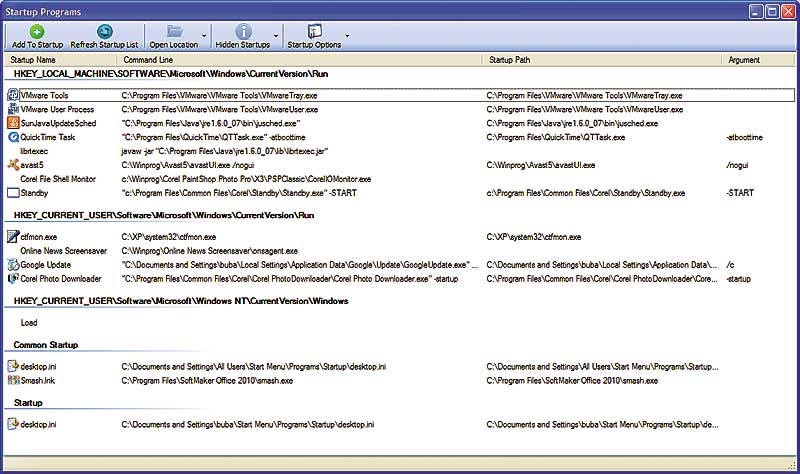Click the VMware Tools entry icon
The image size is (800, 474).
point(13,95)
